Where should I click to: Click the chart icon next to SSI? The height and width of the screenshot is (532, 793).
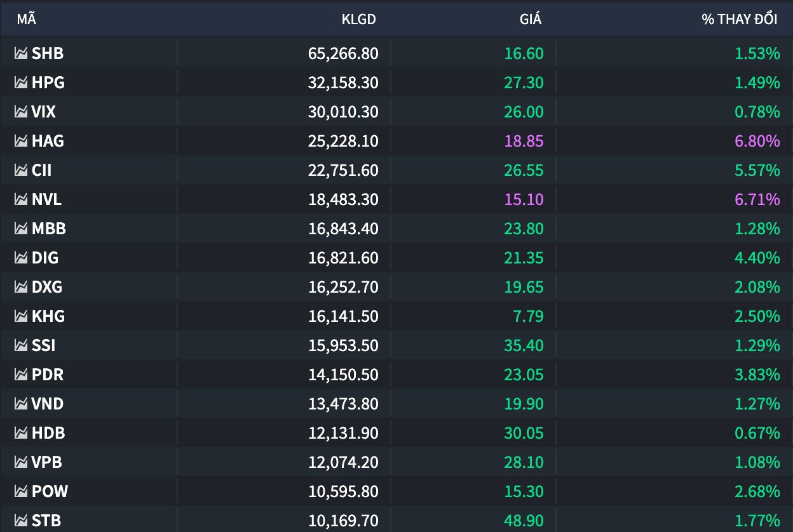click(21, 345)
